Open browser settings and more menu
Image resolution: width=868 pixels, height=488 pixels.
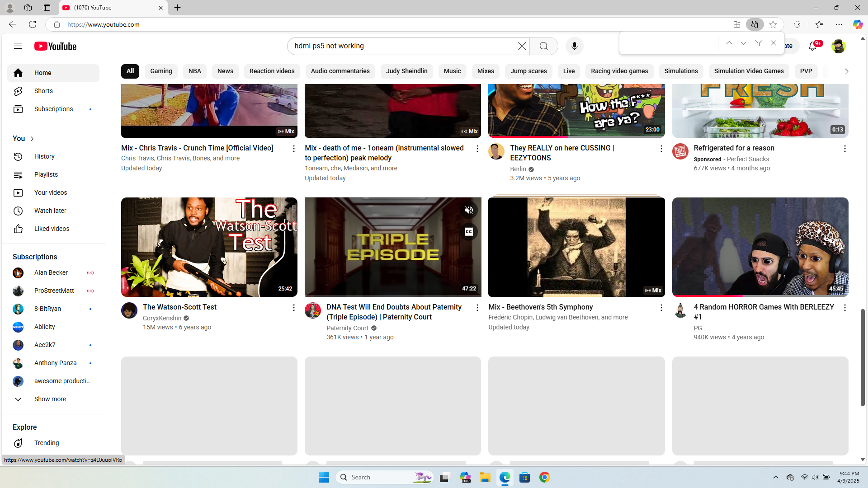(x=839, y=24)
